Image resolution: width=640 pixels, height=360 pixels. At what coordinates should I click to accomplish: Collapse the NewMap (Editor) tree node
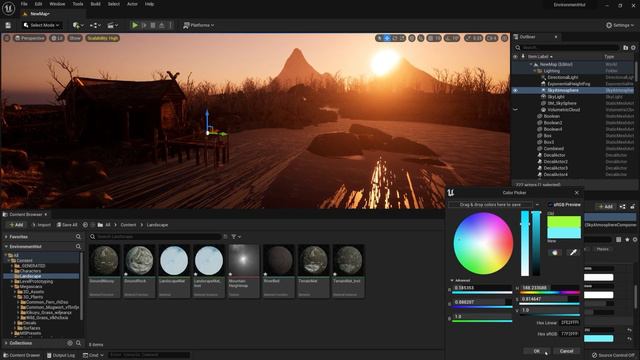click(x=531, y=64)
